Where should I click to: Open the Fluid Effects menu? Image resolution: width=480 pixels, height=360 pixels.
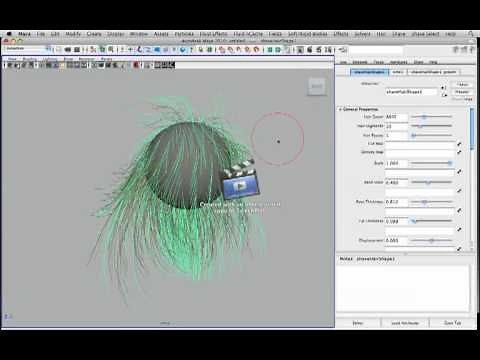coord(213,34)
